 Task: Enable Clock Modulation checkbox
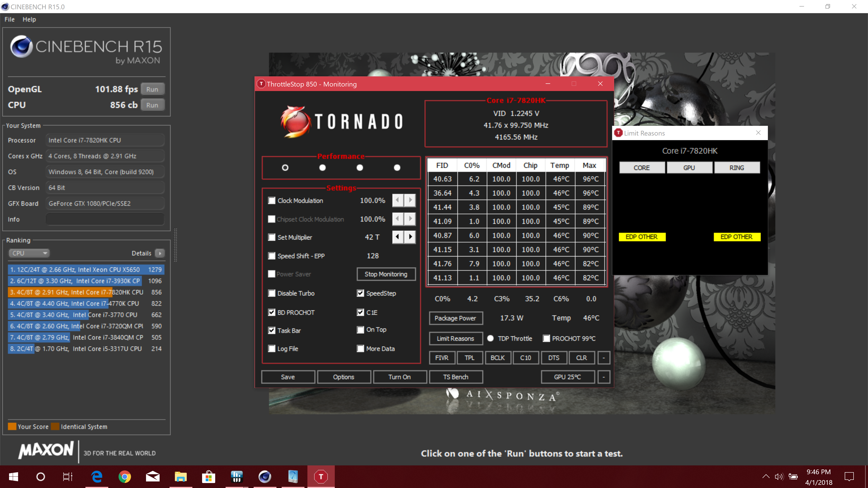(x=271, y=201)
